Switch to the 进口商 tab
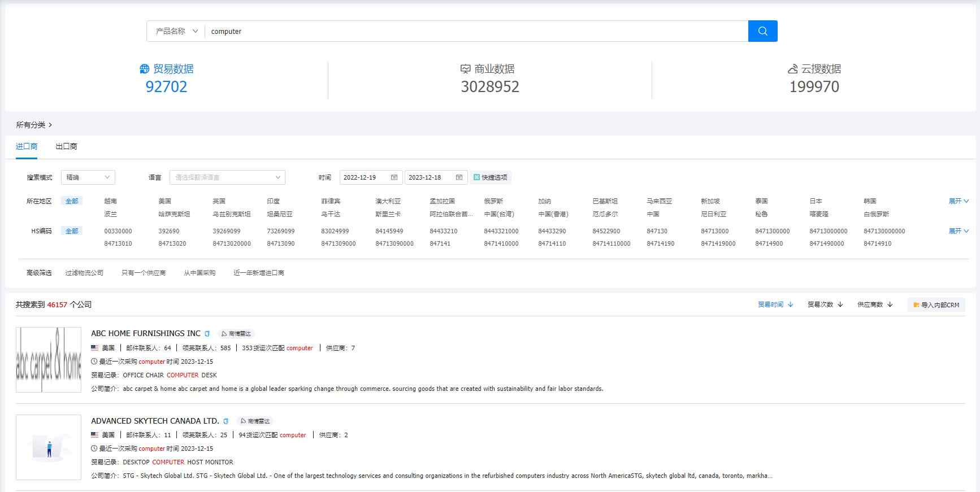 (x=27, y=146)
